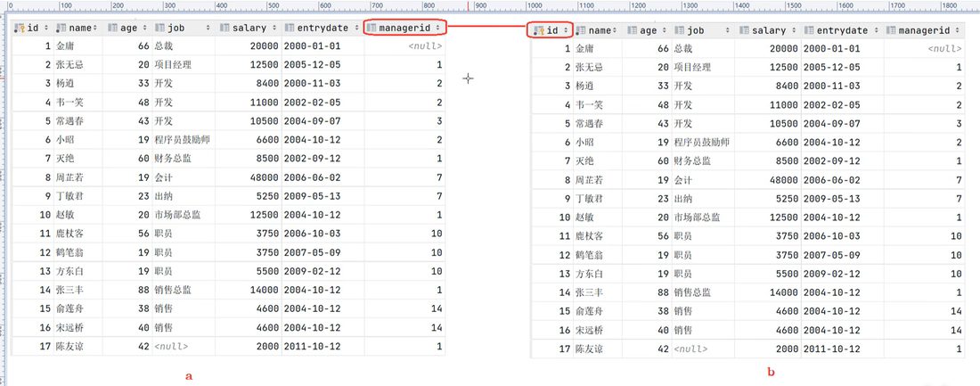980x386 pixels.
Task: Toggle sort arrows on salary column, table b
Action: point(792,30)
